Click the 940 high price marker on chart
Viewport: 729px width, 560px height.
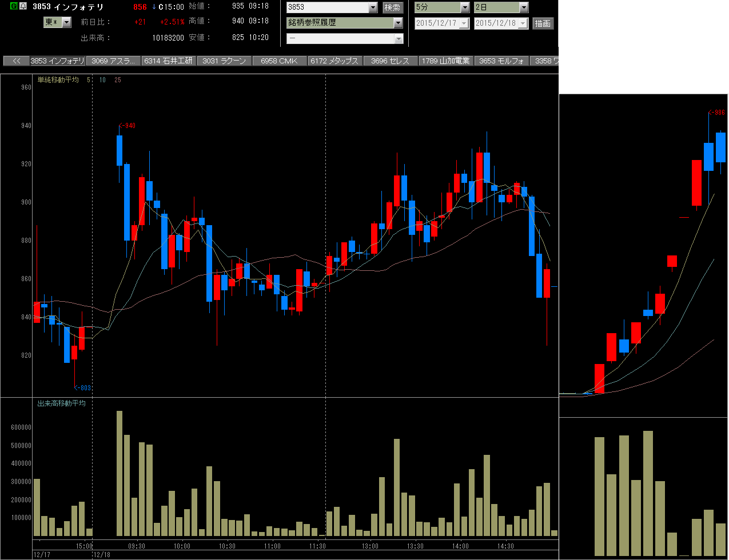tap(128, 126)
